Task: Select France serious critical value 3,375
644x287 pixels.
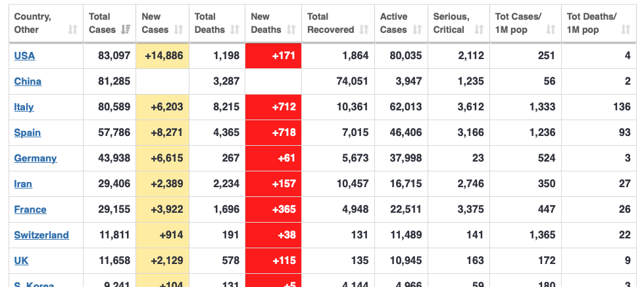Action: (471, 209)
